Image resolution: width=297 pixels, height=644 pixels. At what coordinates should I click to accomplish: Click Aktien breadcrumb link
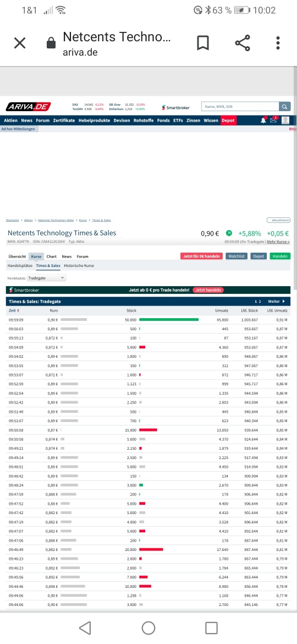[28, 220]
